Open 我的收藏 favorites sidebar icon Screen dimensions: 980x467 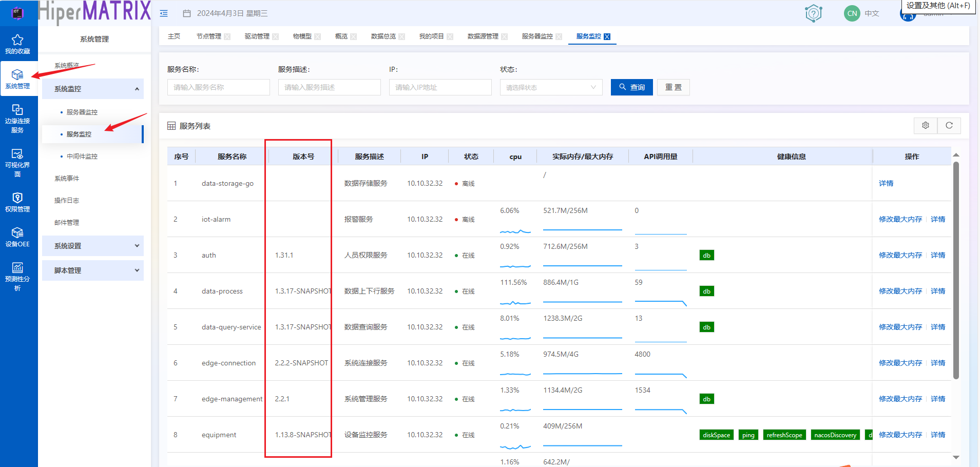tap(17, 44)
